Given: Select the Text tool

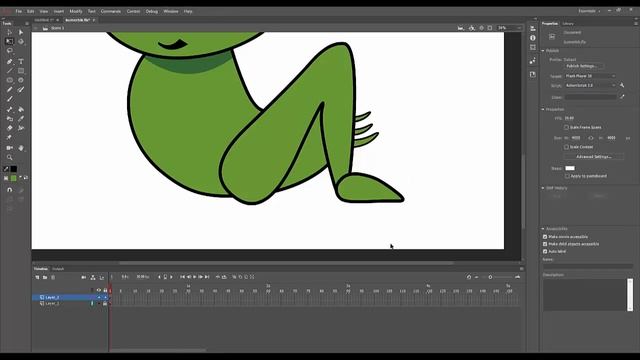Looking at the screenshot, I should (21, 62).
